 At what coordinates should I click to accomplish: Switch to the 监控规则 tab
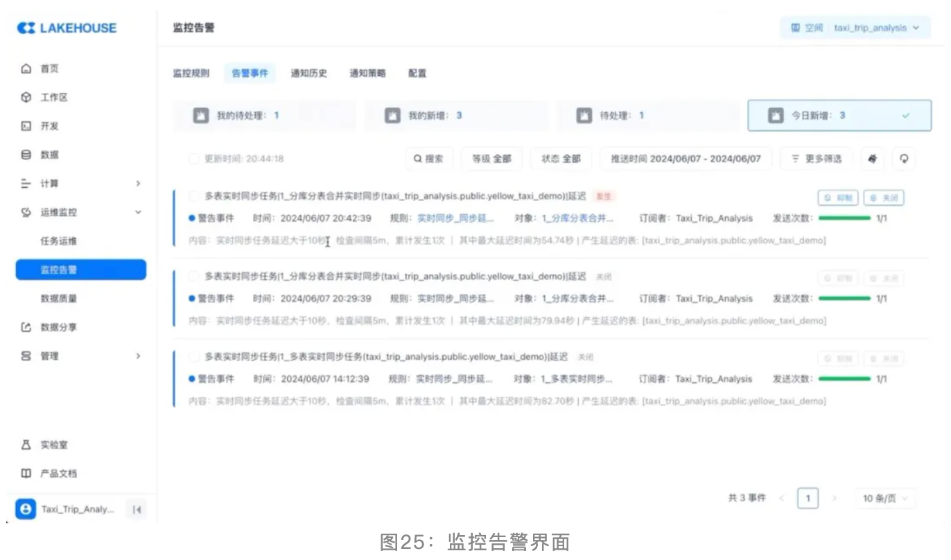tap(191, 73)
